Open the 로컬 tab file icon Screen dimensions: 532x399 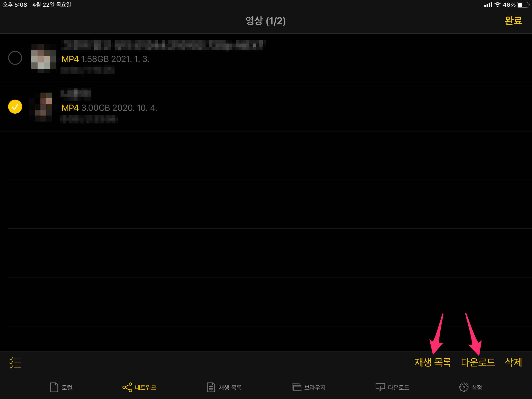click(x=54, y=387)
